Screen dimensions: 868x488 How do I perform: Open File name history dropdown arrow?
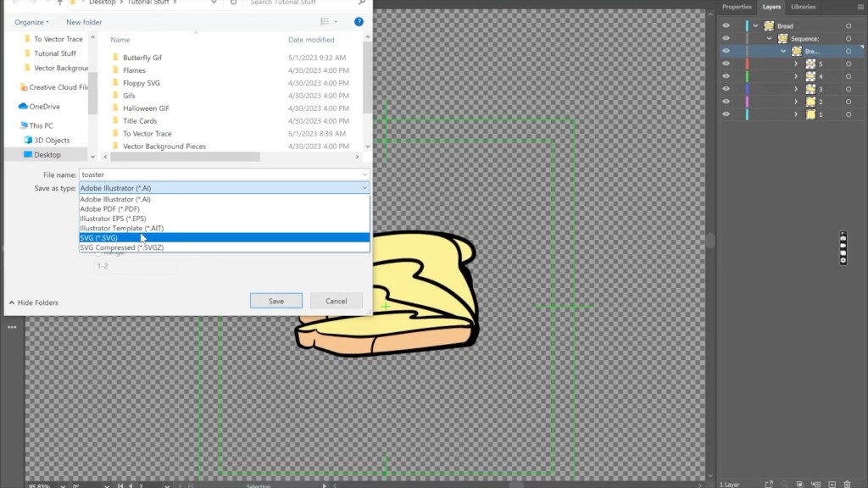[364, 175]
